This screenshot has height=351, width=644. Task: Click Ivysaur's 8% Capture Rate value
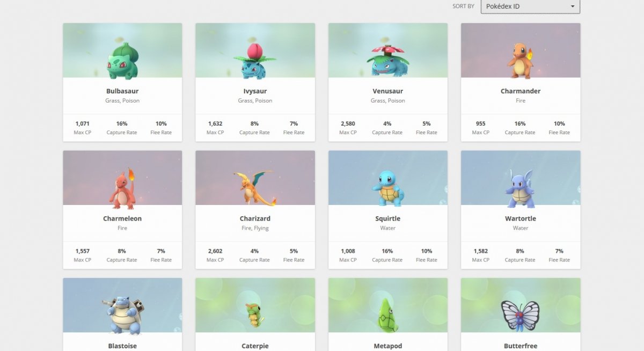pos(254,123)
